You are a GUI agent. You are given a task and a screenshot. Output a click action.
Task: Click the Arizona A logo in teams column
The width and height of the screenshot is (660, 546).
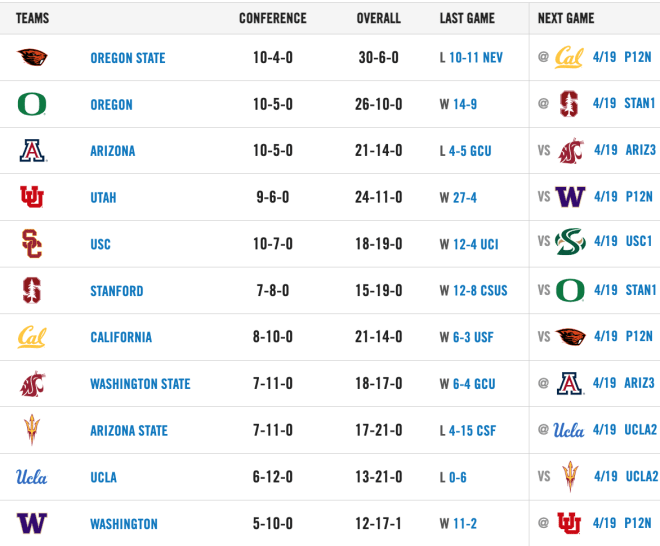(x=33, y=150)
